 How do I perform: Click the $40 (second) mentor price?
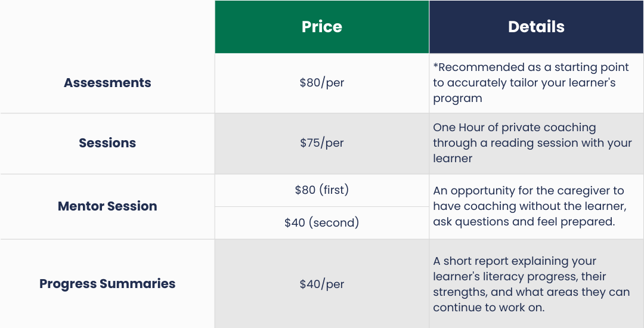(322, 223)
